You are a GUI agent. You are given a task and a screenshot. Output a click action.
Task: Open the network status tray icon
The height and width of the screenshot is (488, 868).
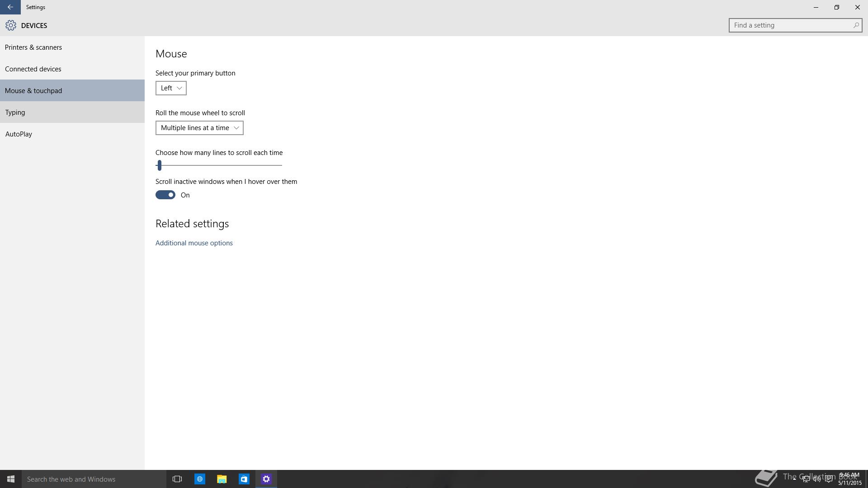(x=806, y=479)
